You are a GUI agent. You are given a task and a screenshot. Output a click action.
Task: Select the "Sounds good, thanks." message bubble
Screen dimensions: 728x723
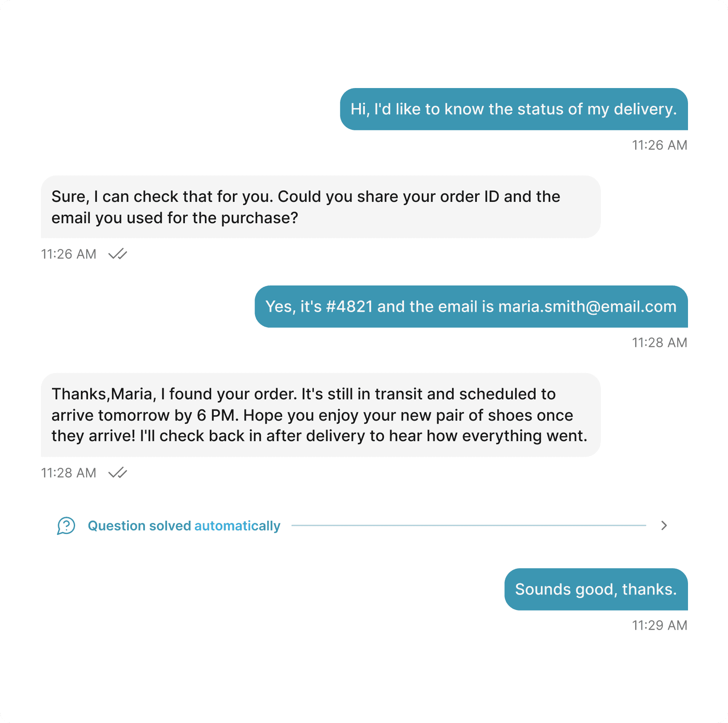click(596, 589)
